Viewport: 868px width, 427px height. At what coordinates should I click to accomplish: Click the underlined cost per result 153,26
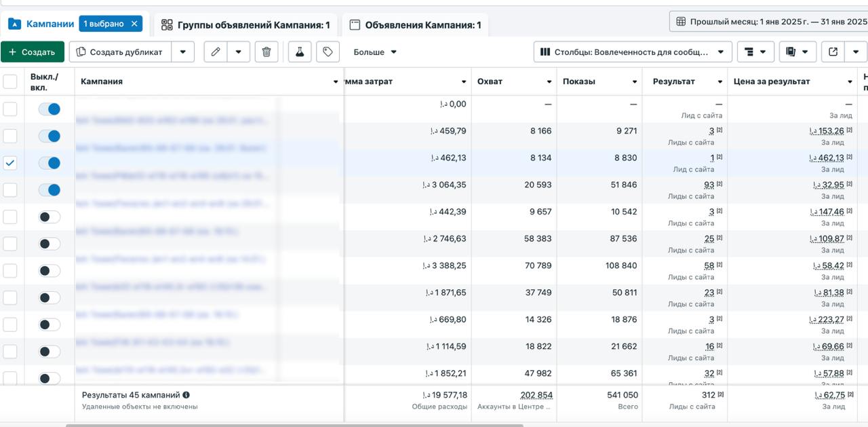point(827,131)
